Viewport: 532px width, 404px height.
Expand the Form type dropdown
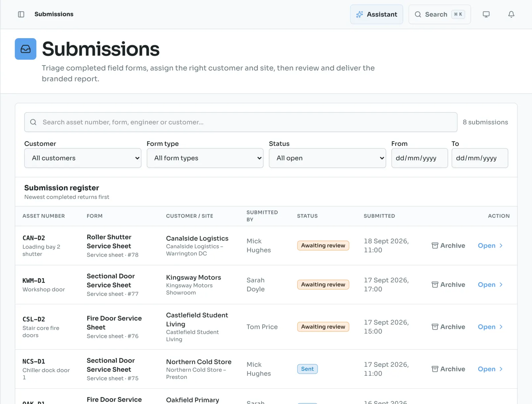point(205,158)
